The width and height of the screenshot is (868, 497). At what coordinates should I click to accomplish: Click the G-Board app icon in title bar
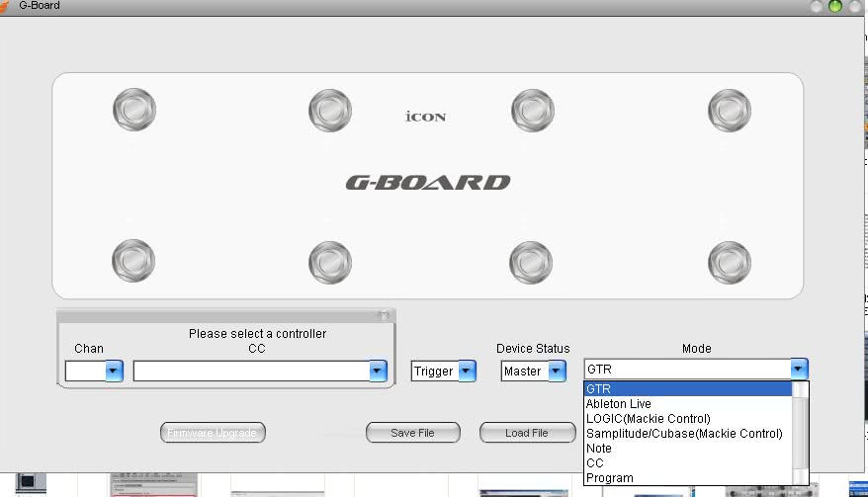5,6
